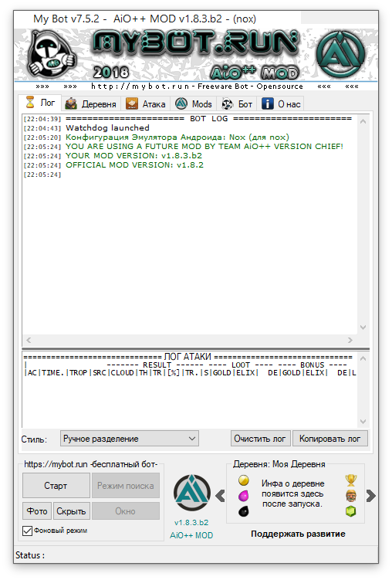Click the Окно button
Image resolution: width=392 pixels, height=580 pixels.
pos(126,511)
